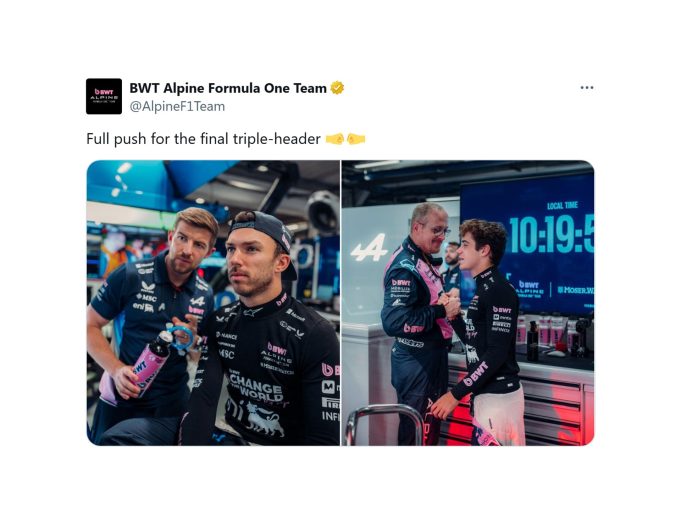681x511 pixels.
Task: Open the more options three-dot menu
Action: click(x=586, y=88)
